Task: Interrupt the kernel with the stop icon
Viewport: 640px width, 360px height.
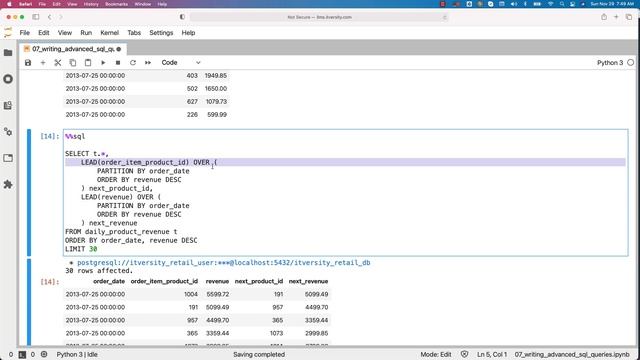Action: [118, 62]
